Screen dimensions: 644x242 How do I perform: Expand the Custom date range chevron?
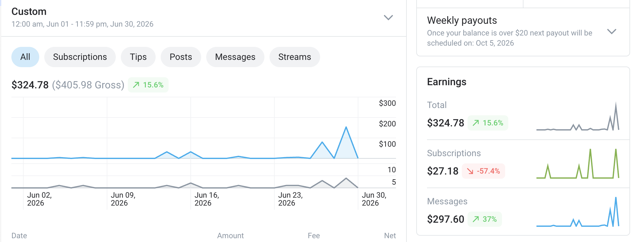388,17
